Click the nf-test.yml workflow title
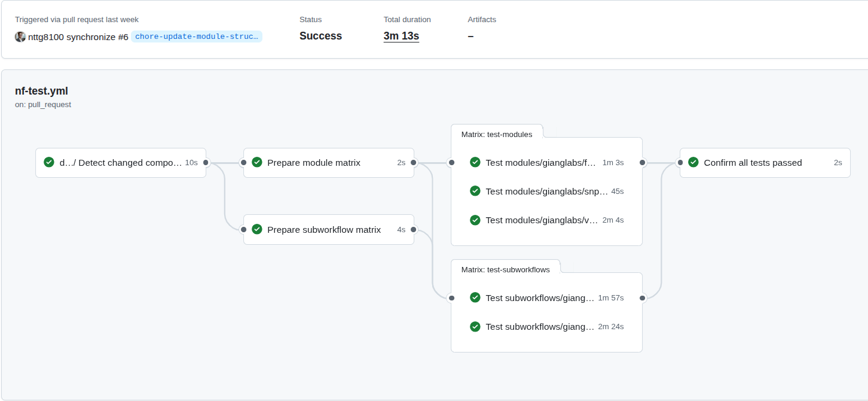The width and height of the screenshot is (868, 401). tap(41, 91)
